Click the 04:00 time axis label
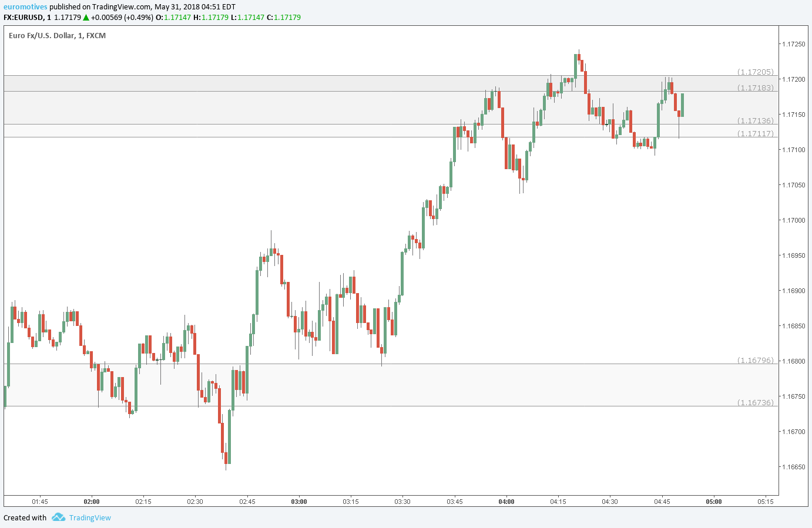Image resolution: width=812 pixels, height=528 pixels. pyautogui.click(x=506, y=502)
